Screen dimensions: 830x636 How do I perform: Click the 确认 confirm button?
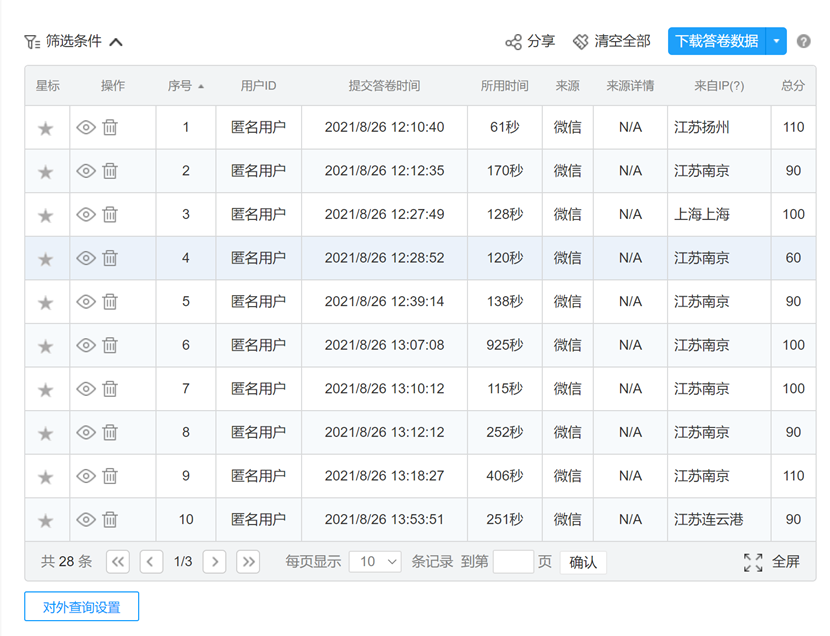tap(583, 562)
